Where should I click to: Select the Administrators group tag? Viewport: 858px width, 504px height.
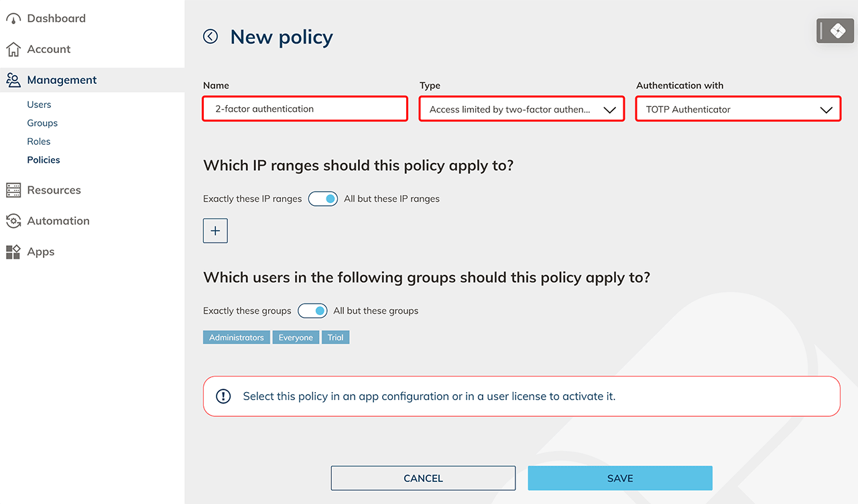(x=237, y=338)
